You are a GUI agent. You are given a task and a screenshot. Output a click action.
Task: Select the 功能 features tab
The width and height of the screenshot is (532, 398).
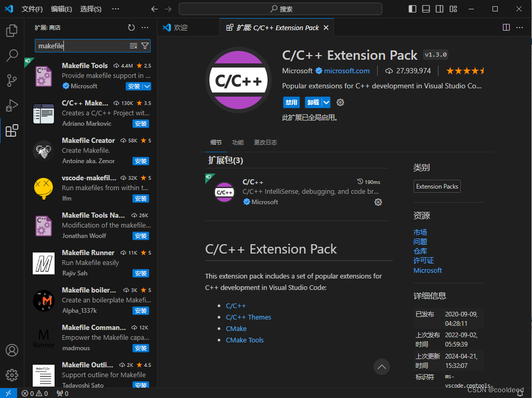(238, 142)
